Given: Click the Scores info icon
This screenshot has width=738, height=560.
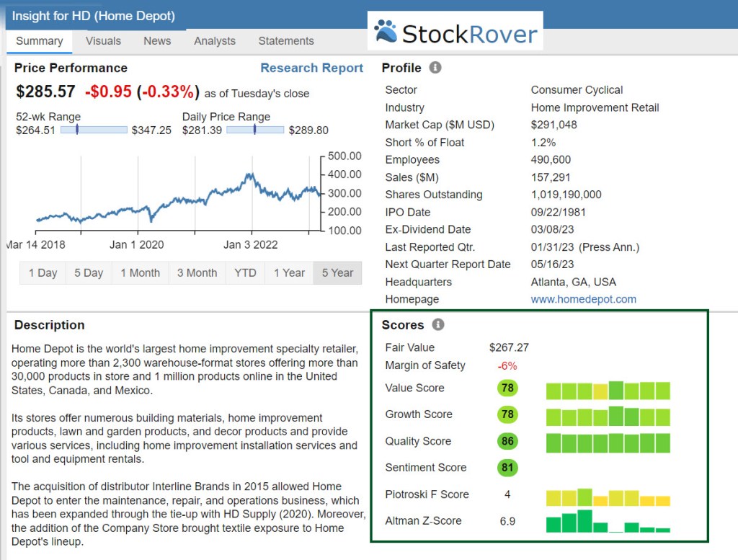Looking at the screenshot, I should [x=438, y=325].
